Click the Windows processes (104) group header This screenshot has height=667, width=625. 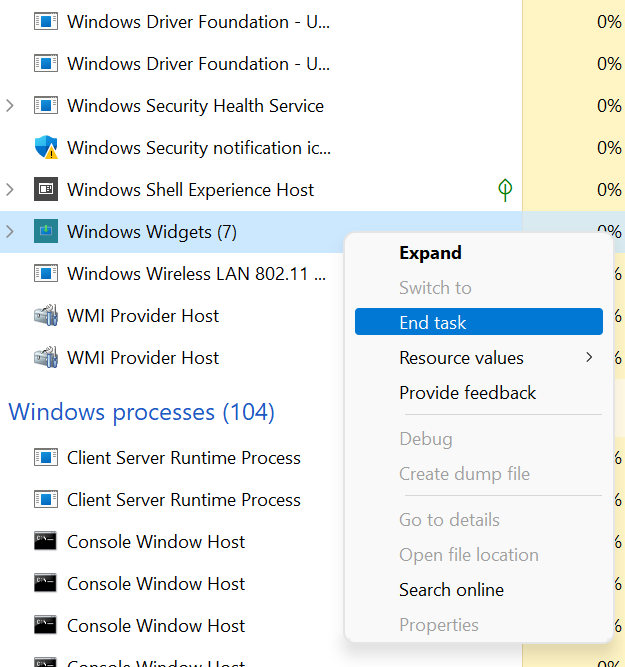pos(141,412)
